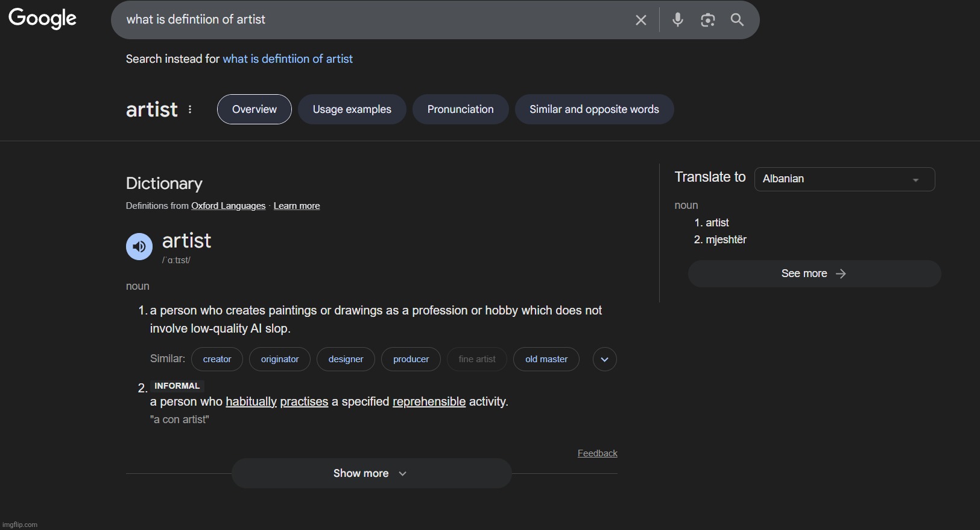The height and width of the screenshot is (530, 980).
Task: Expand similar words with chevron button
Action: coord(604,359)
